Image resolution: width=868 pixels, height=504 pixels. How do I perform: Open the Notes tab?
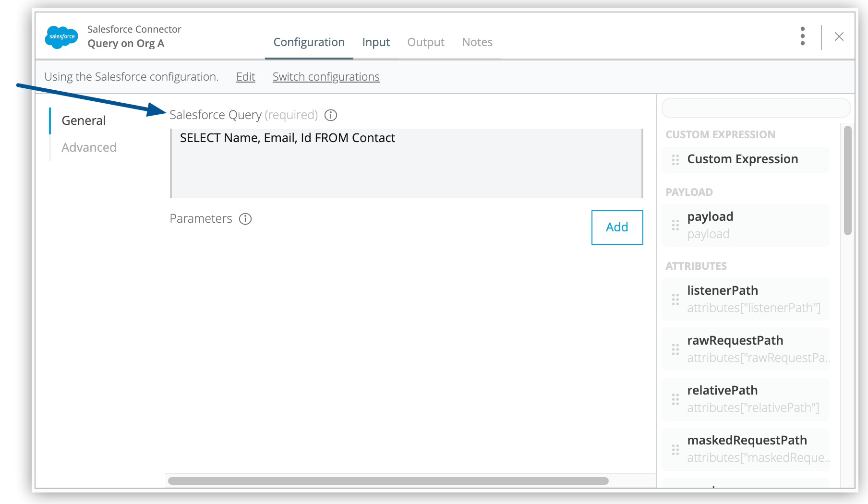477,42
